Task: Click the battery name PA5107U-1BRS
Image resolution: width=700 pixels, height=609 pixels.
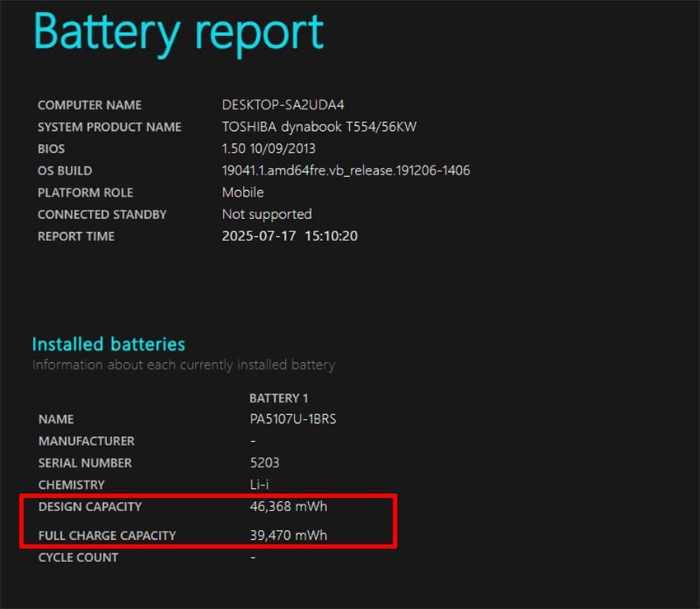Action: 293,419
